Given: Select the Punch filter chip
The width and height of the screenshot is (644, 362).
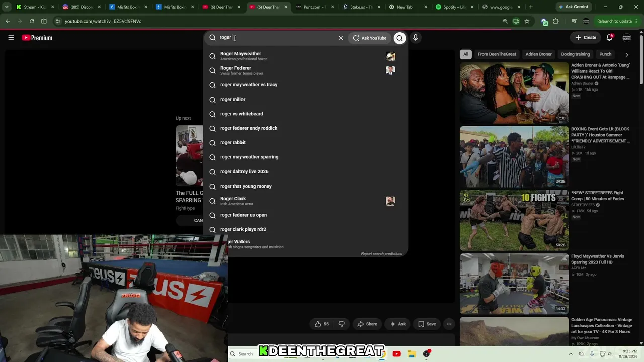Looking at the screenshot, I should tap(605, 54).
